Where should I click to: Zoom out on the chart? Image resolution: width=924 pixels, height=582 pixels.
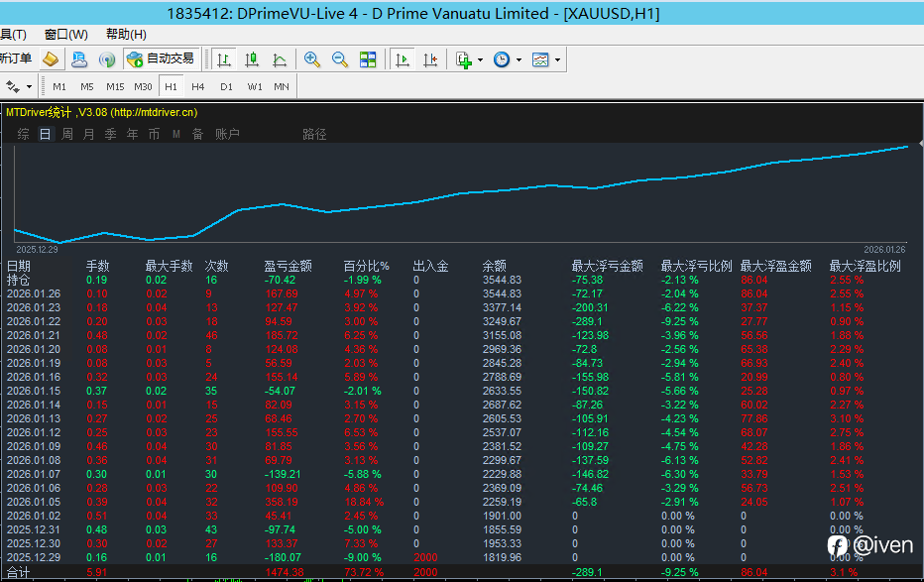340,59
